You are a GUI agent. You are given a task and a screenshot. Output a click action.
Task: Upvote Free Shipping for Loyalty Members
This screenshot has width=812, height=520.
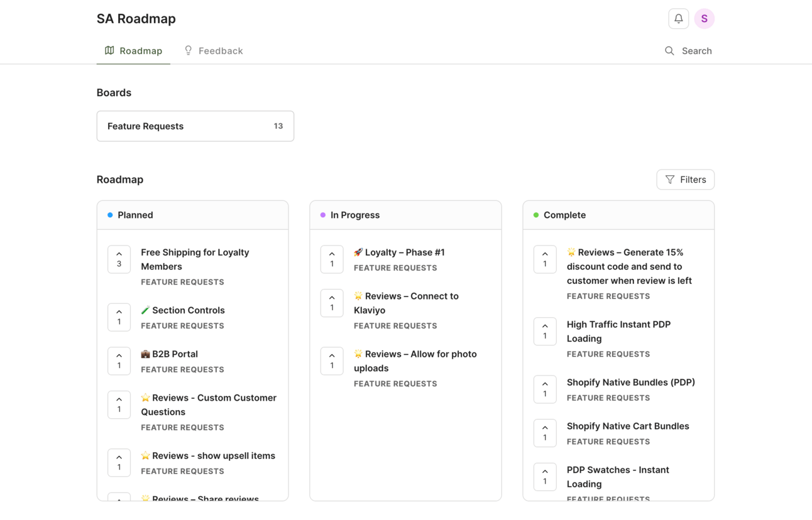(x=119, y=259)
